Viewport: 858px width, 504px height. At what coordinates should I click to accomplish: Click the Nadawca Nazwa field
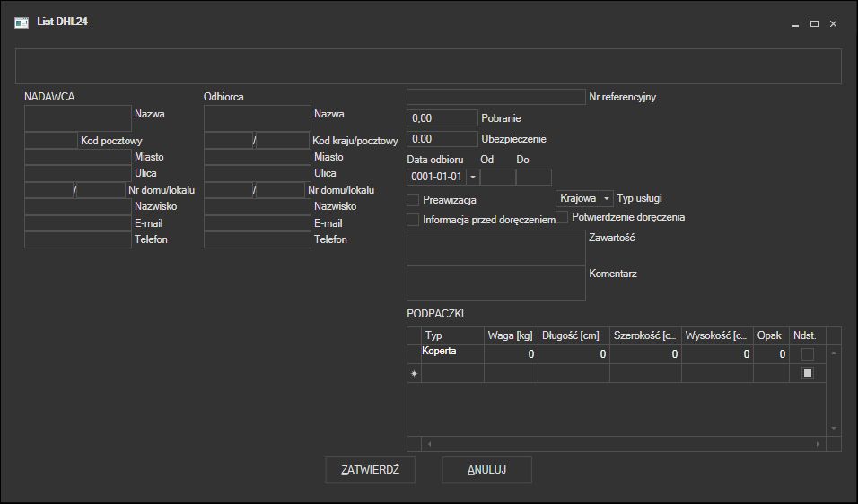[78, 118]
